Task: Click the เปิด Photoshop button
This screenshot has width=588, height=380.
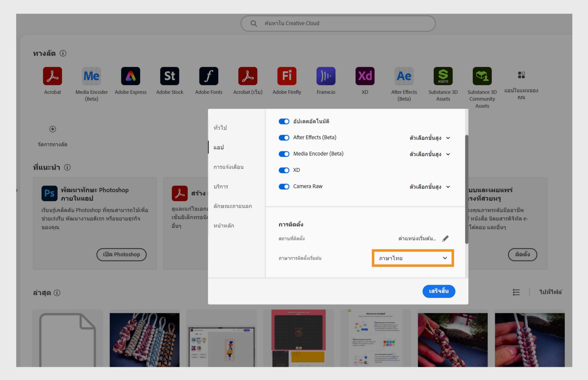Action: [x=121, y=254]
